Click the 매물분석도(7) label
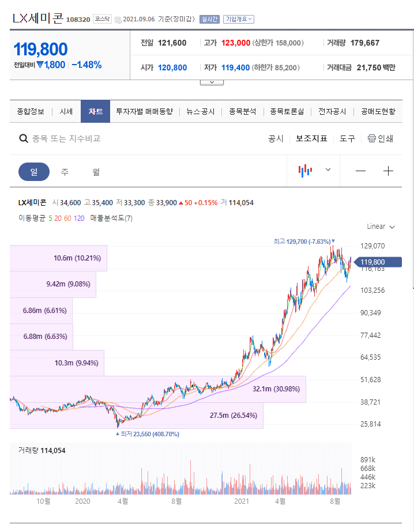The image size is (414, 532). point(111,218)
